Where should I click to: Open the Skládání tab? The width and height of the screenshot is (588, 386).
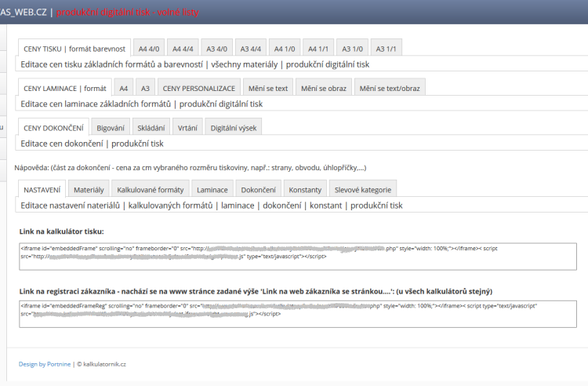(151, 128)
